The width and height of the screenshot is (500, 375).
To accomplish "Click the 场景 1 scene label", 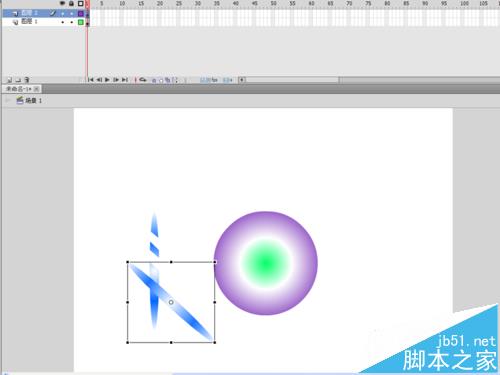I will (34, 100).
